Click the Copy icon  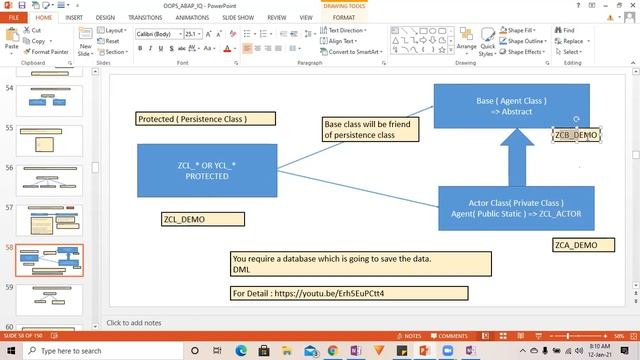click(27, 41)
